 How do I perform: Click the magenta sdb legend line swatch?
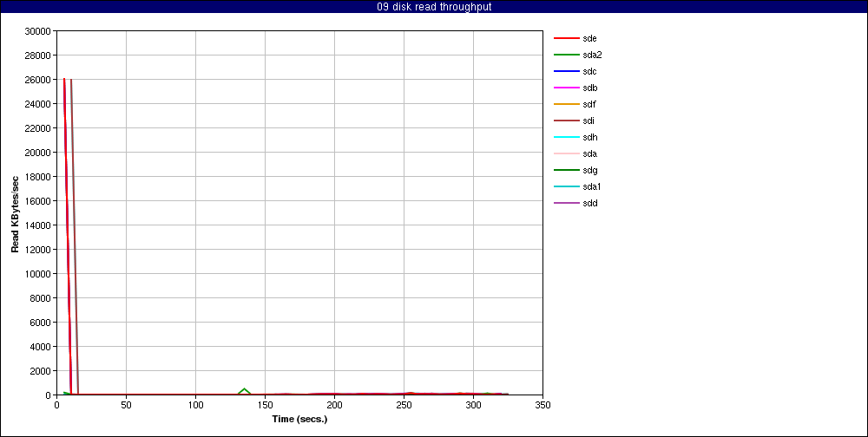point(566,88)
